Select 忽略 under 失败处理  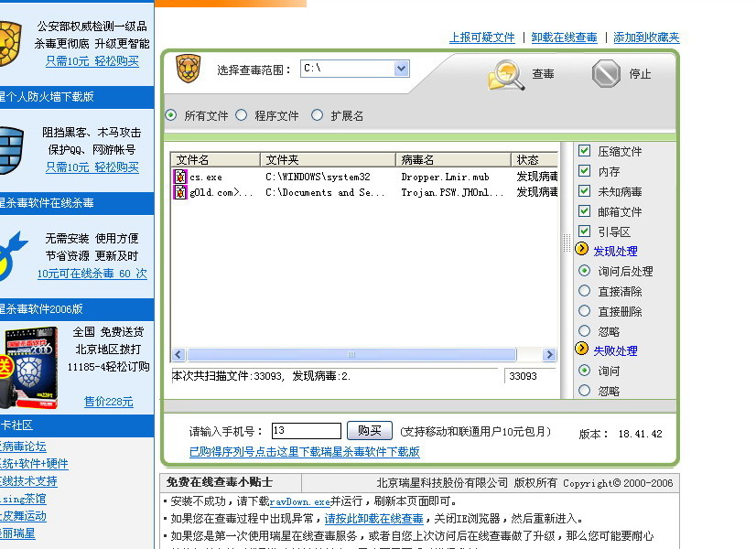point(584,391)
